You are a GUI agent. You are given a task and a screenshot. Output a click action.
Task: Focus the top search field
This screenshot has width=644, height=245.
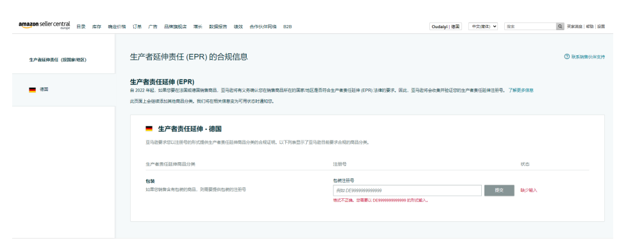[530, 26]
